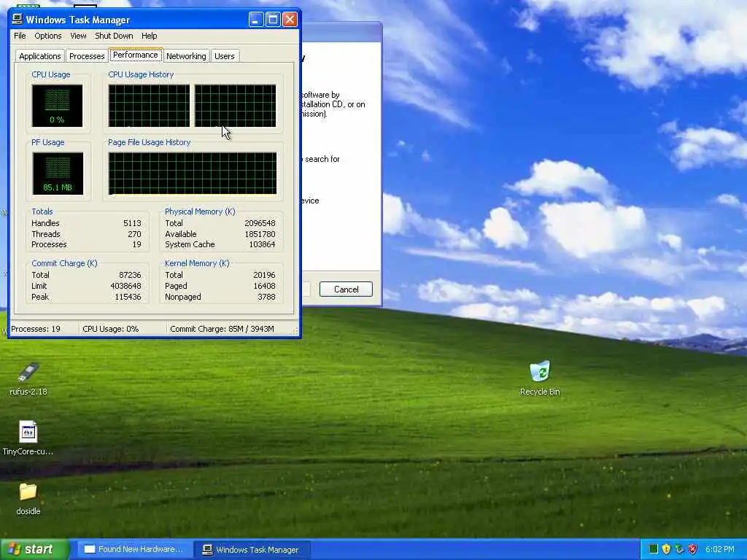747x560 pixels.
Task: Click the Task Manager title bar icon
Action: coord(18,19)
